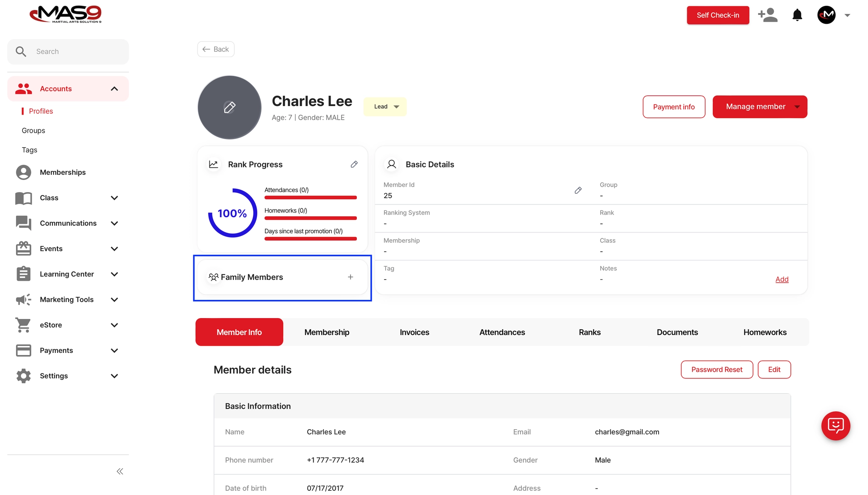The image size is (868, 495).
Task: Collapse the Accounts section chevron
Action: click(114, 89)
